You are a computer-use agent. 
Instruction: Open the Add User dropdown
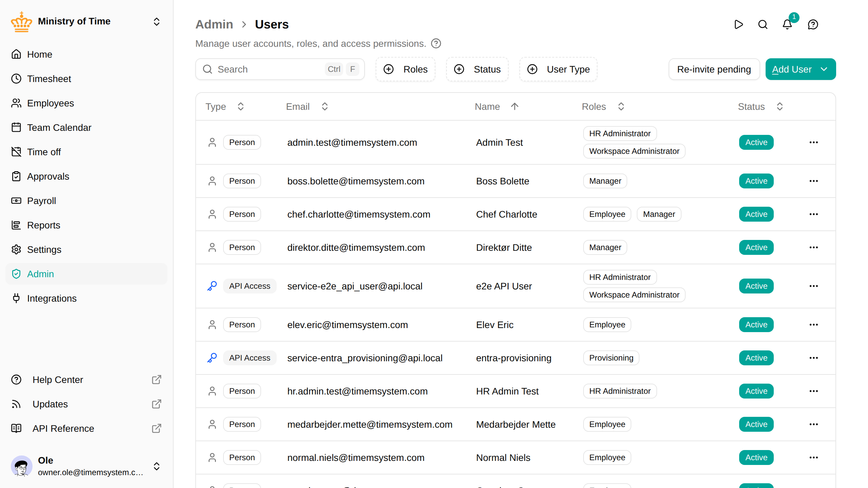coord(801,69)
